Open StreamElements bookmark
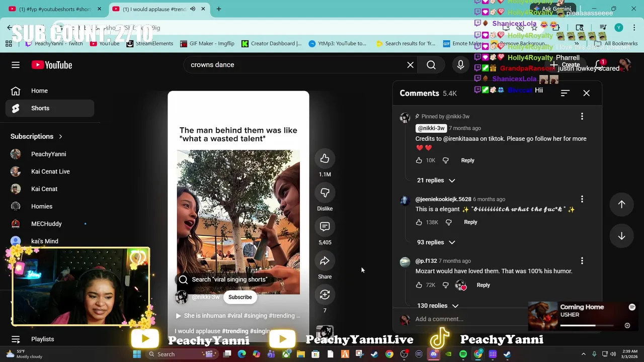This screenshot has height=362, width=644. click(149, 44)
